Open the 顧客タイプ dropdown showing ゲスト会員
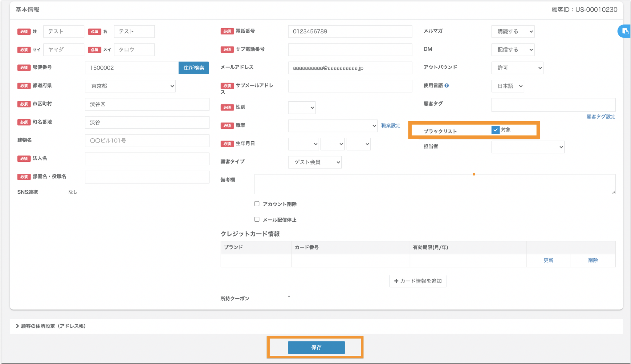The width and height of the screenshot is (631, 364). (315, 162)
